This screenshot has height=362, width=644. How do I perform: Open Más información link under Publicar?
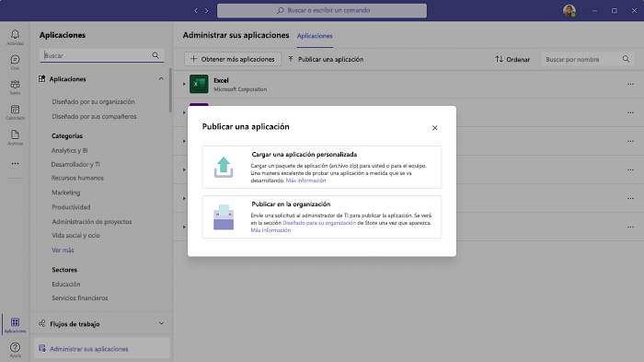coord(270,230)
